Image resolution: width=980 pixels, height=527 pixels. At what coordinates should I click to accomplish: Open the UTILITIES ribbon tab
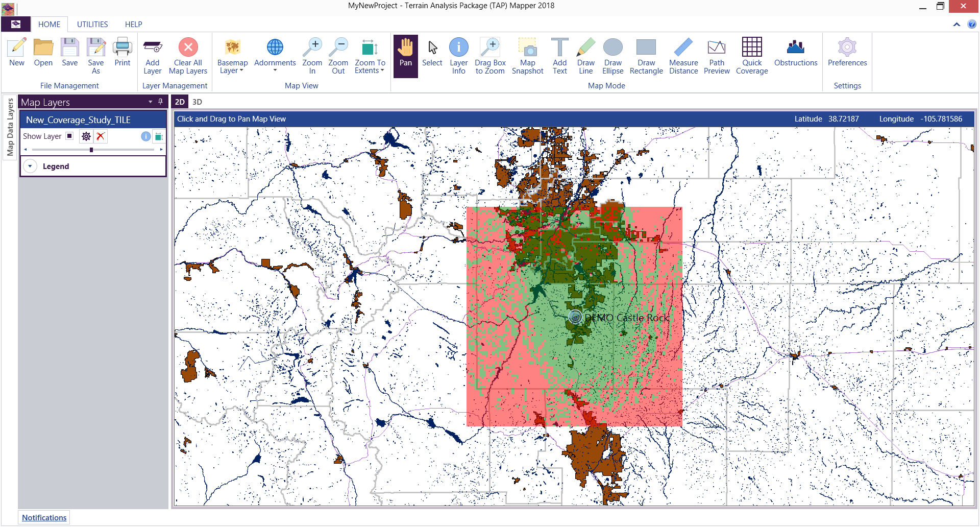[x=92, y=24]
